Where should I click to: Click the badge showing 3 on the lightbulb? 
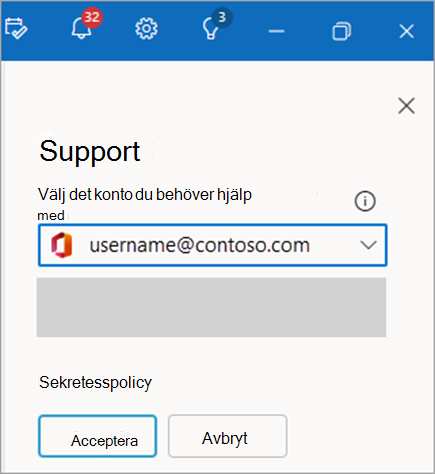pyautogui.click(x=222, y=17)
